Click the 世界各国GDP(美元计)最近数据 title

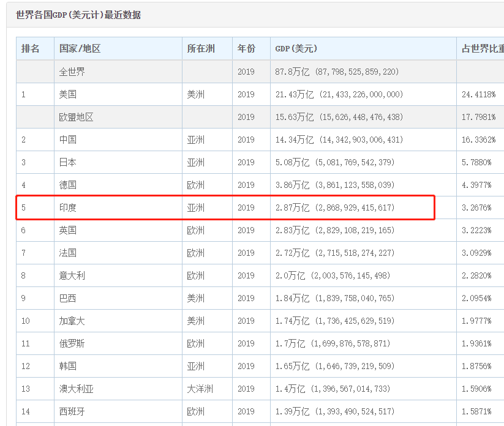pos(78,15)
